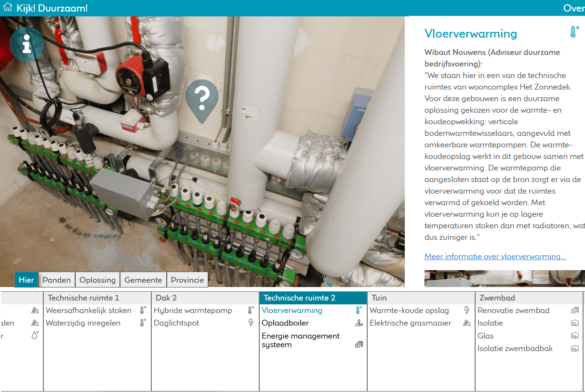Screen dimensions: 585x392
Task: Open Meer informatie over vloerverwarming link
Action: [x=495, y=257]
